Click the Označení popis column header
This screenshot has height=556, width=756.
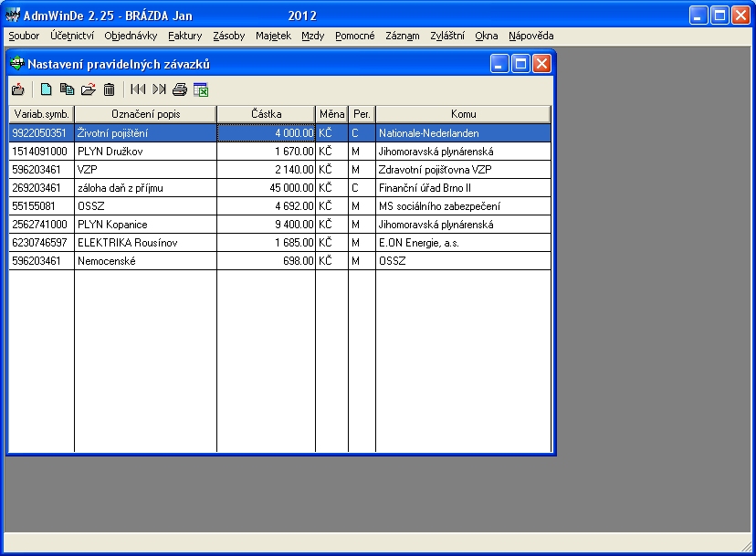(x=145, y=114)
